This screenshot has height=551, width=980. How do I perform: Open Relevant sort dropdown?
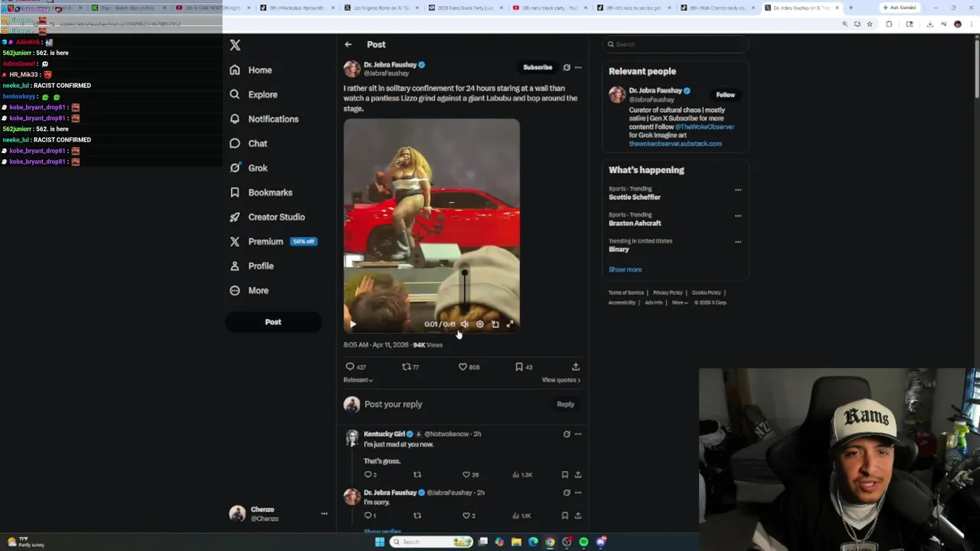358,380
